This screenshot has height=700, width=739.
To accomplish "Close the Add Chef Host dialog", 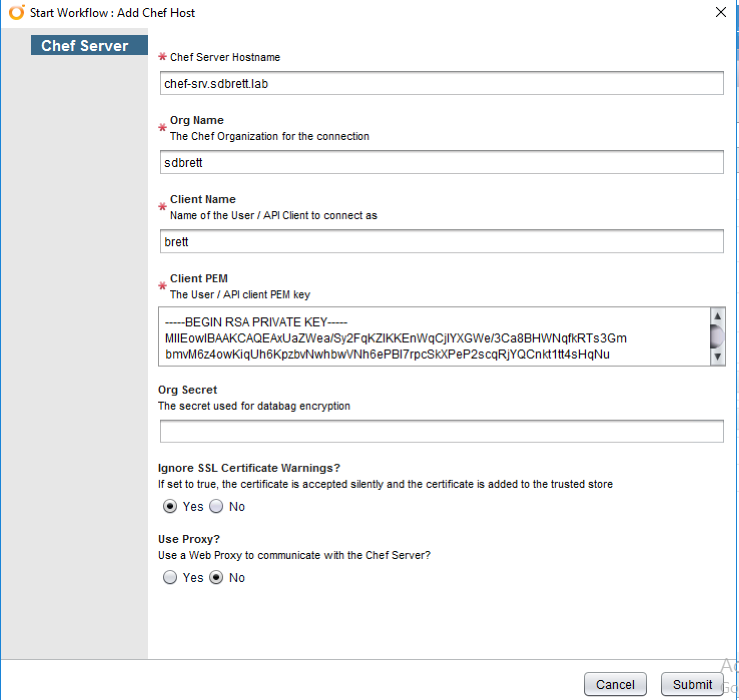I will (x=721, y=13).
